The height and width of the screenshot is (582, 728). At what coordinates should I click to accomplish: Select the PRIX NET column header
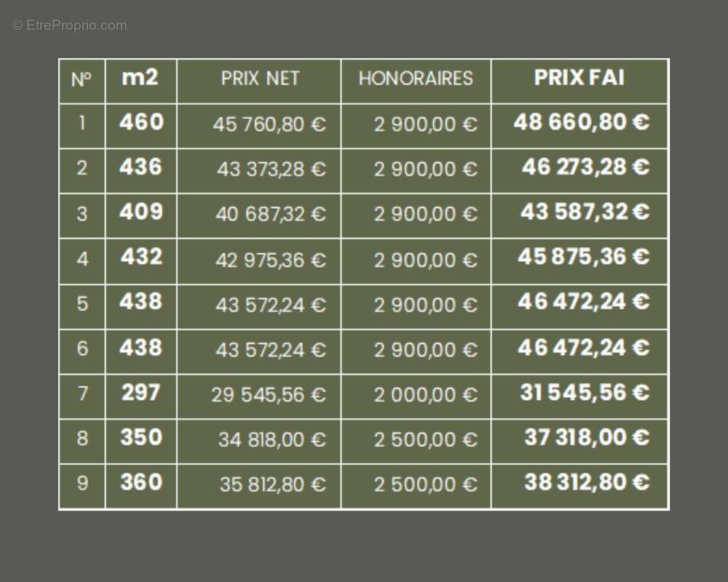[x=260, y=79]
